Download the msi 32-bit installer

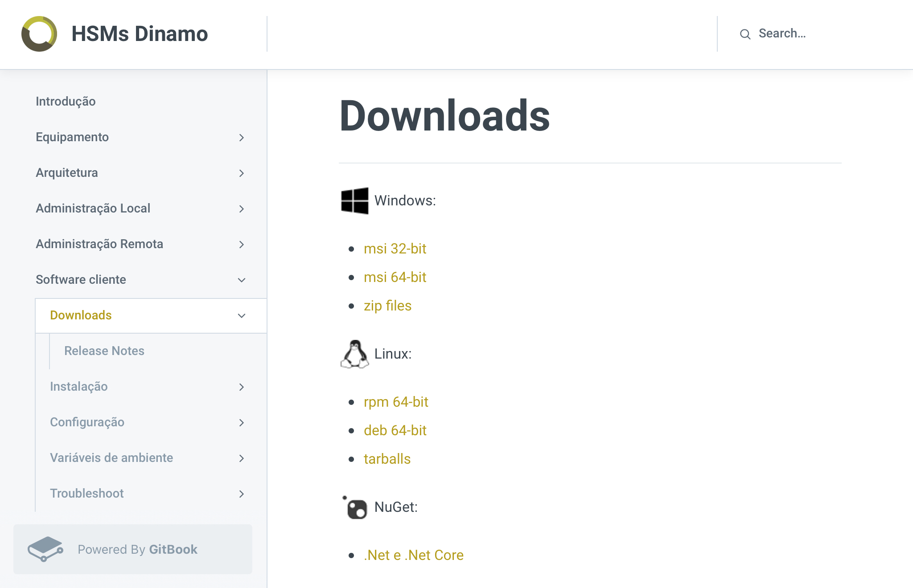coord(395,249)
